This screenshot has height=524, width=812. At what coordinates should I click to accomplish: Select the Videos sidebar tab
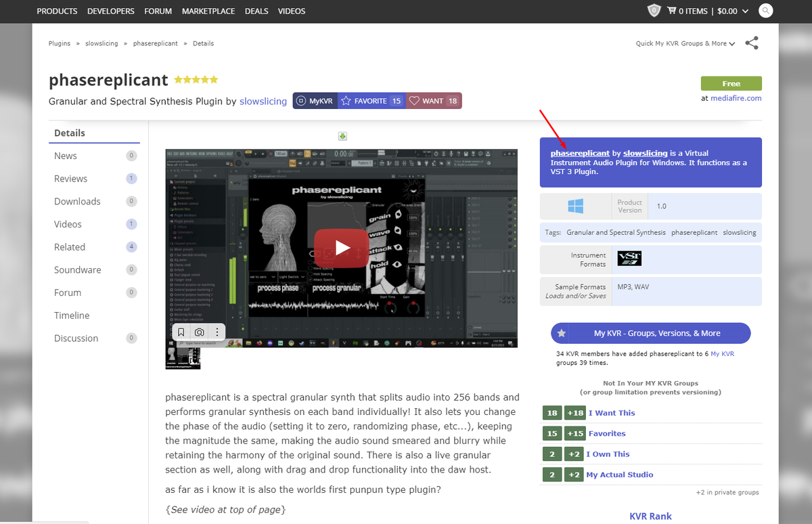click(x=95, y=224)
